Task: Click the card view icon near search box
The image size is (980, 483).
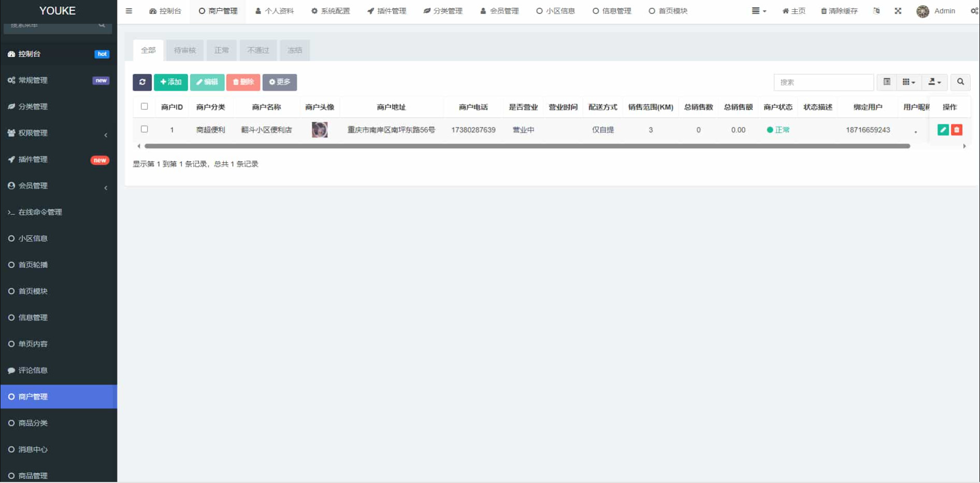Action: [886, 82]
